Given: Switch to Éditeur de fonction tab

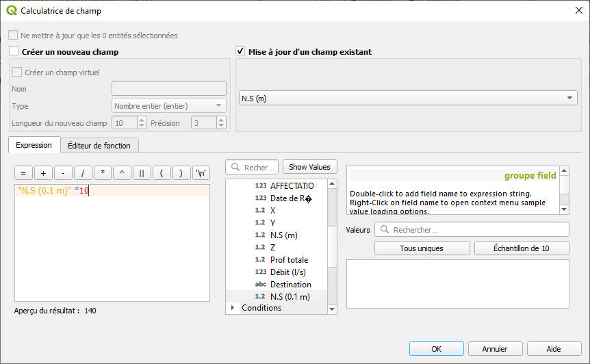Looking at the screenshot, I should (100, 145).
